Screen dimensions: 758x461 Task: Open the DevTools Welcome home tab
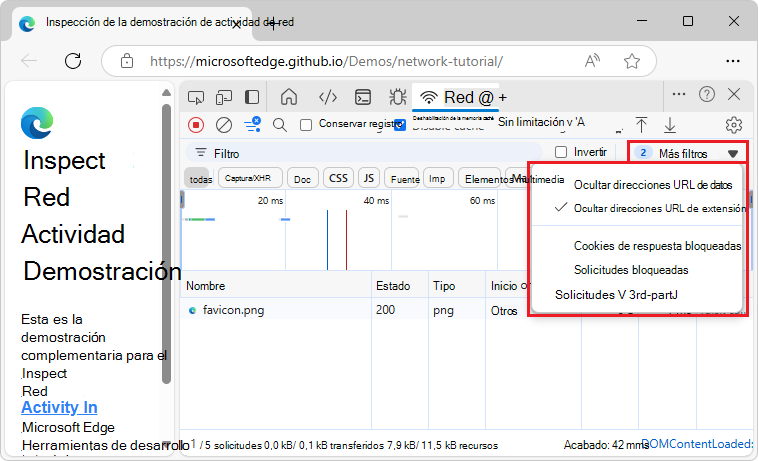(289, 97)
